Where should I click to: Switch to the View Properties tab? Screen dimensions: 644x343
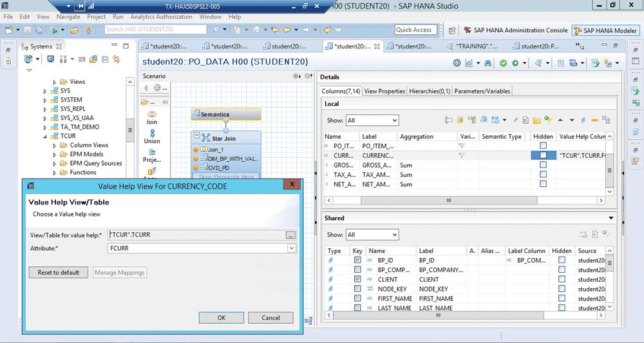384,91
